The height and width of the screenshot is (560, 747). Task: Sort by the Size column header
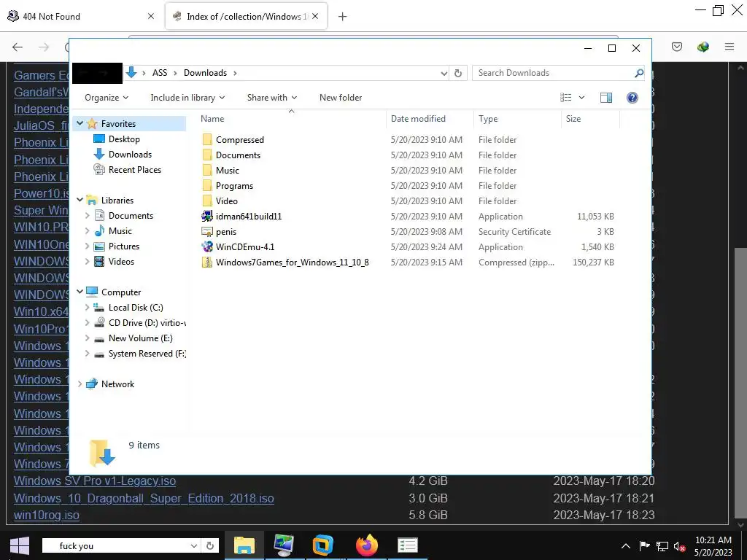tap(590, 119)
